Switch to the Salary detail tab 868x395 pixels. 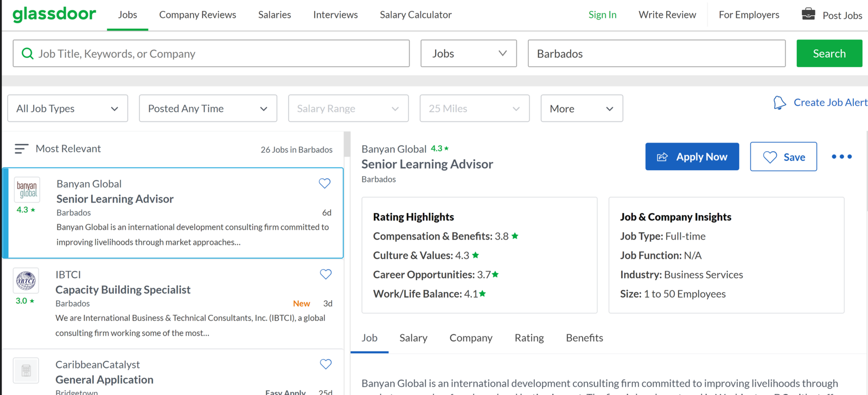click(413, 338)
